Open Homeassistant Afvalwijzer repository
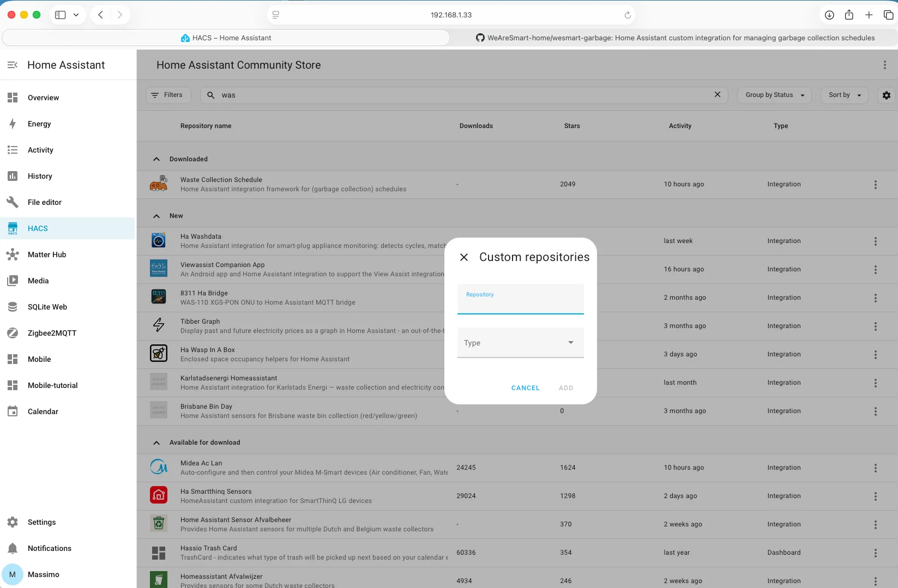 pyautogui.click(x=517, y=579)
